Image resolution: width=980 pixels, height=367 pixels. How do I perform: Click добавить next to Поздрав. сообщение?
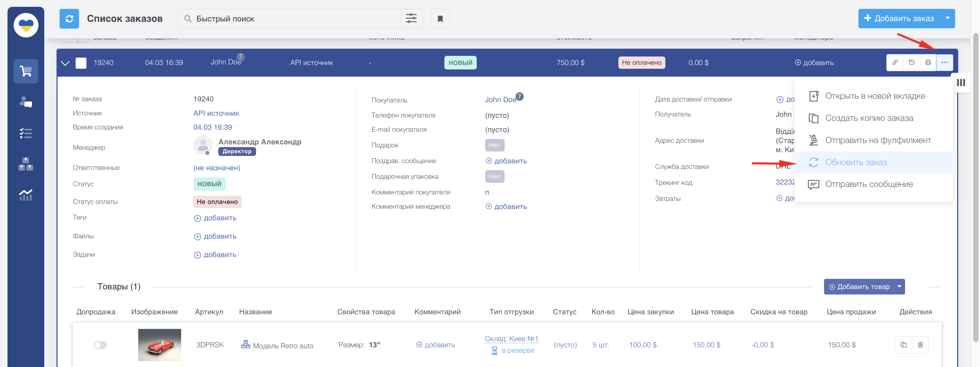(x=506, y=161)
